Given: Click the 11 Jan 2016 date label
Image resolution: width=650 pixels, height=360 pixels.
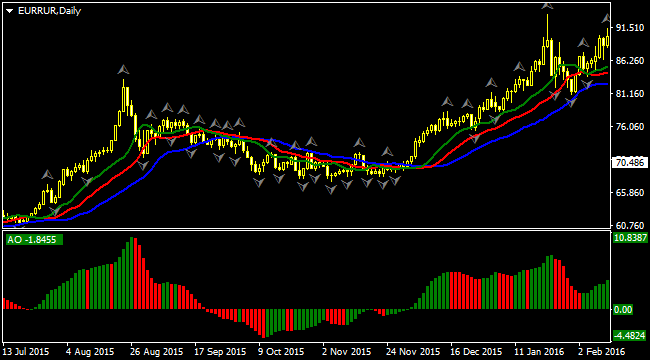Looking at the screenshot, I should pyautogui.click(x=538, y=352).
